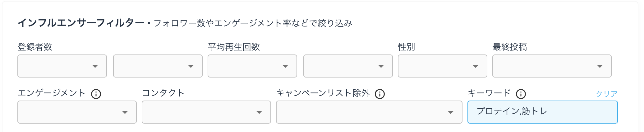This screenshot has height=132, width=644.
Task: Click the 登録者数 label
Action: 35,47
